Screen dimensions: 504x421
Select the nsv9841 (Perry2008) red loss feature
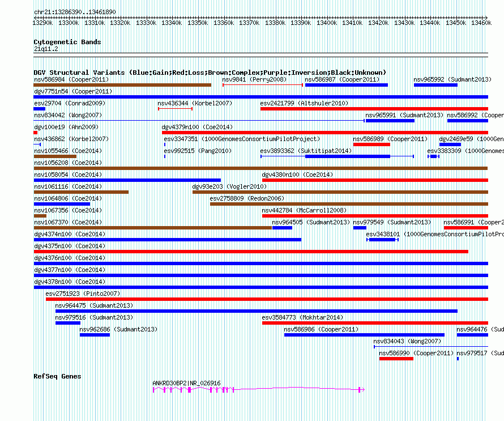click(263, 85)
